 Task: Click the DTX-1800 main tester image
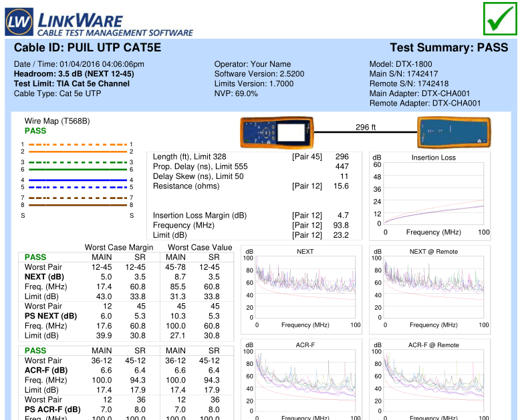[x=277, y=132]
